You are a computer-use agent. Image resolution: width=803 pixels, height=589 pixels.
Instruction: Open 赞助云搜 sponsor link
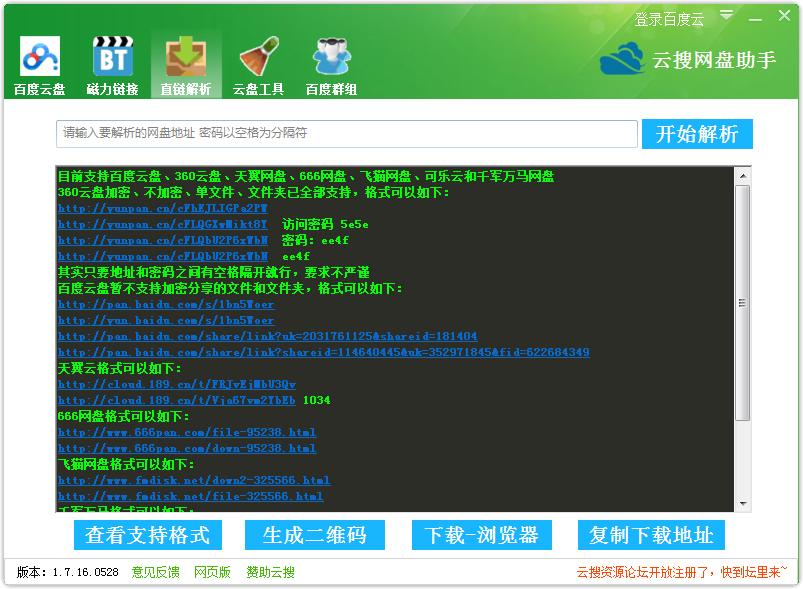tap(270, 572)
